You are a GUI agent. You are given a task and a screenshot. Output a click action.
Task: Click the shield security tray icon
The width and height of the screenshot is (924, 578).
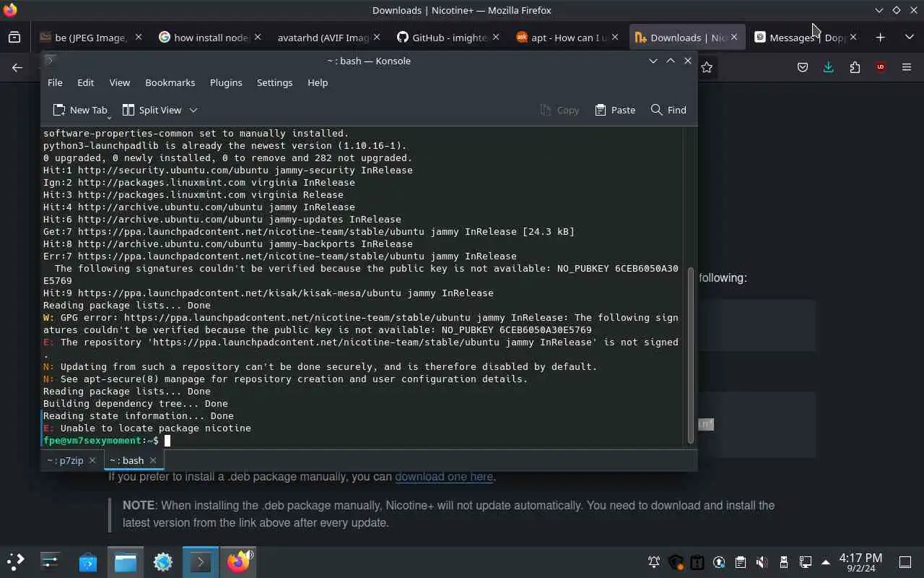tap(675, 562)
